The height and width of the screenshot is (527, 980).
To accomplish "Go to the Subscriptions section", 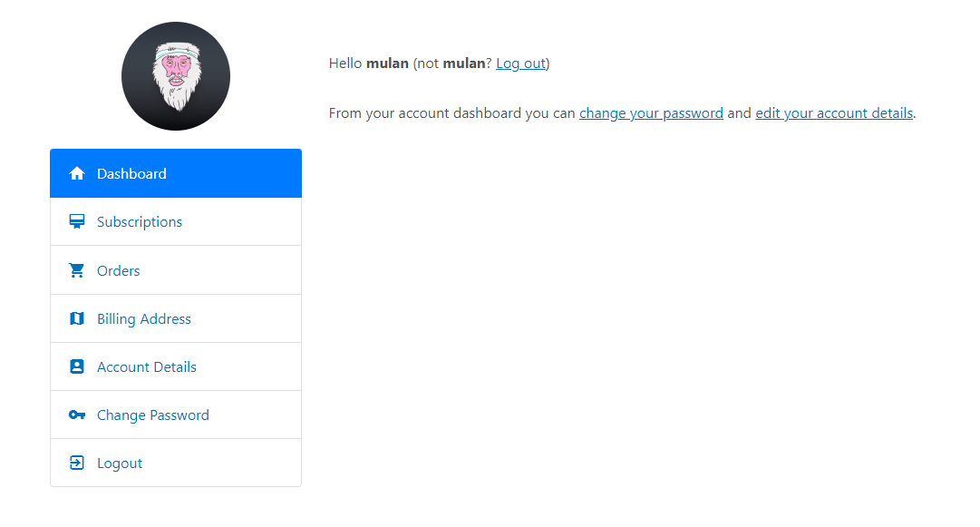I will point(176,221).
